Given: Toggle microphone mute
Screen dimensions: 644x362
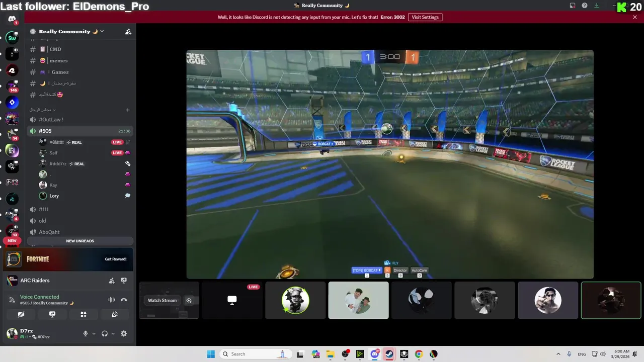Looking at the screenshot, I should tap(86, 333).
